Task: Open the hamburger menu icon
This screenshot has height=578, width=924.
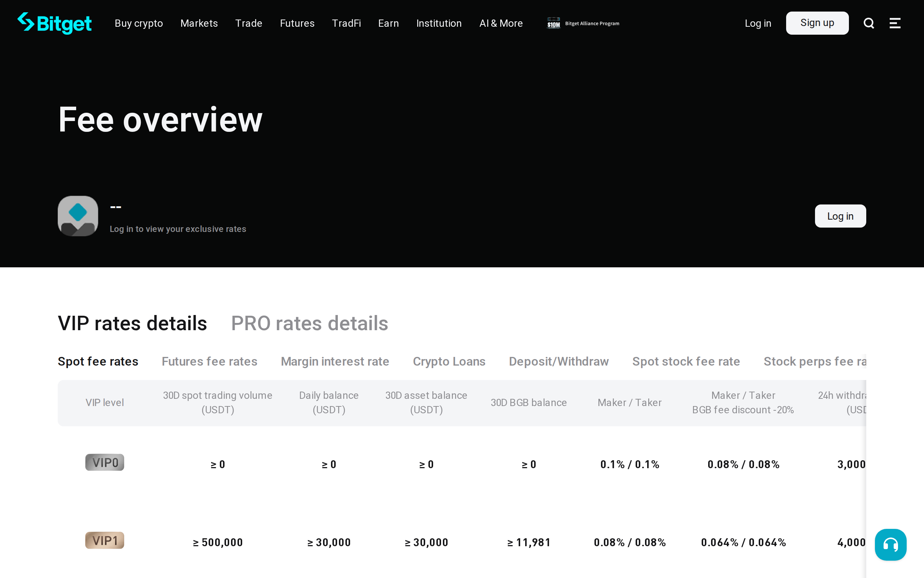Action: (895, 23)
